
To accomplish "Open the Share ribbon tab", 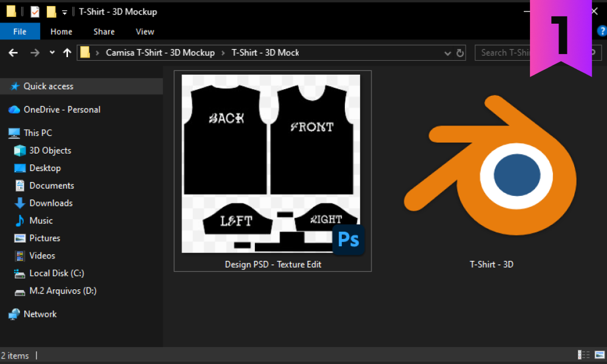I will (104, 32).
